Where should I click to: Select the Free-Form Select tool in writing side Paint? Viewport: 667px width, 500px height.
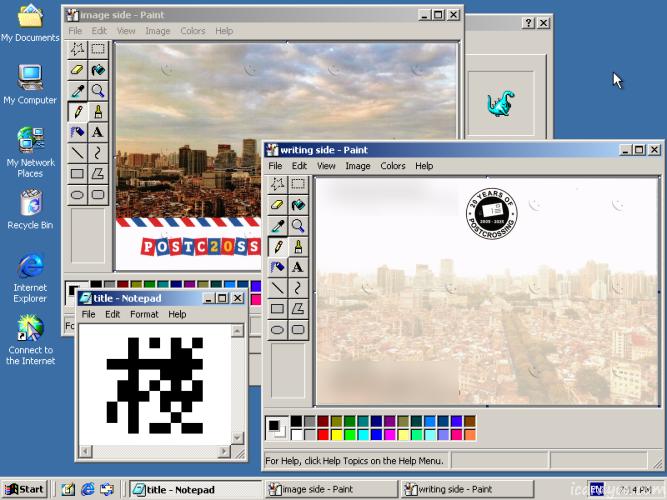point(277,184)
